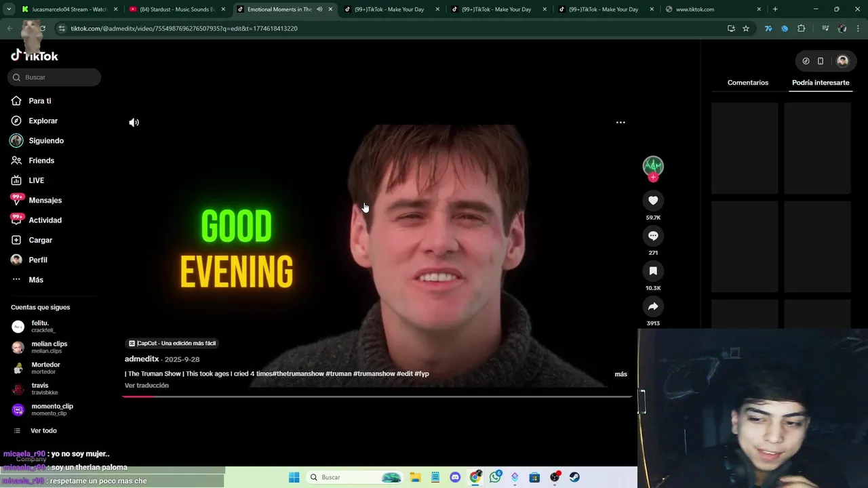Open the tab search dropdown arrow
Screen dimensions: 868x488
coord(9,9)
